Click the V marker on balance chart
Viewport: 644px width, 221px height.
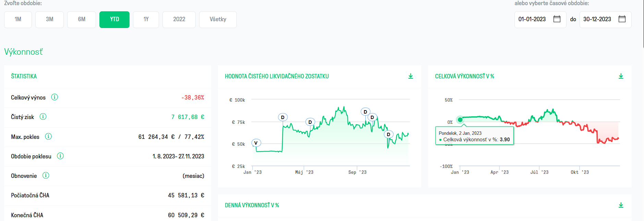click(x=256, y=143)
